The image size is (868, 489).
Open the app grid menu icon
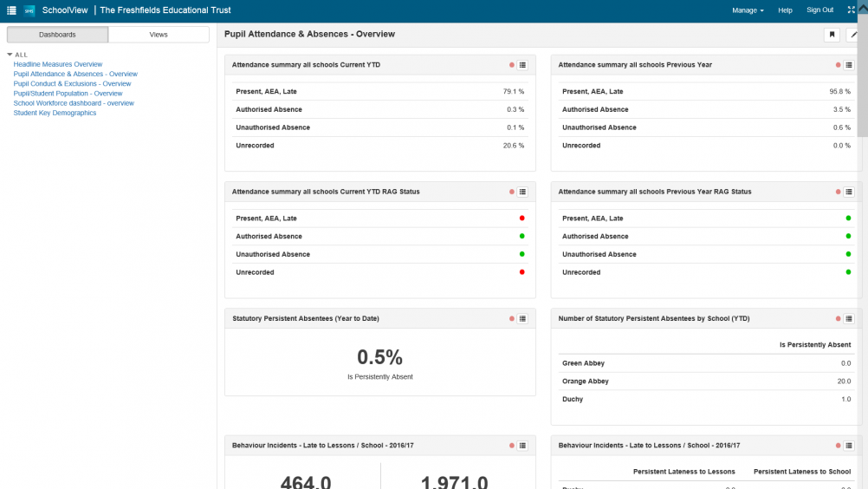click(11, 10)
